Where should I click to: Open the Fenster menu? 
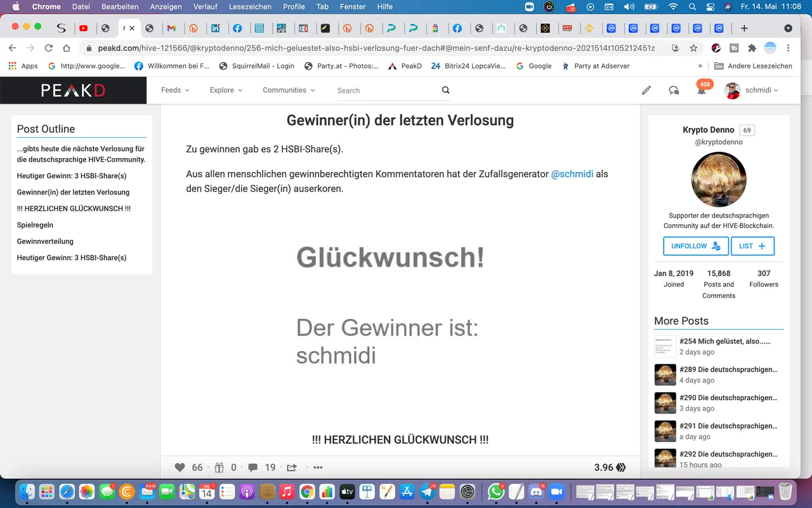coord(353,7)
